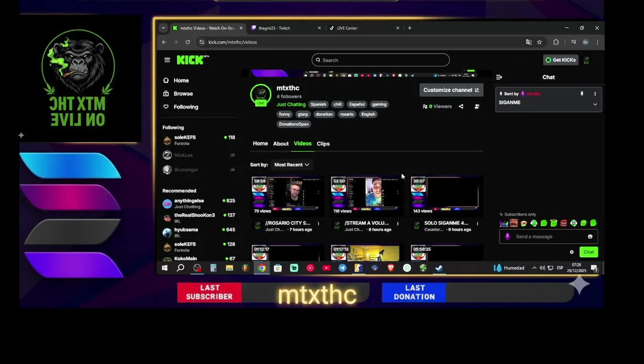Switch to the Clips tab
This screenshot has width=644, height=364.
[x=323, y=144]
